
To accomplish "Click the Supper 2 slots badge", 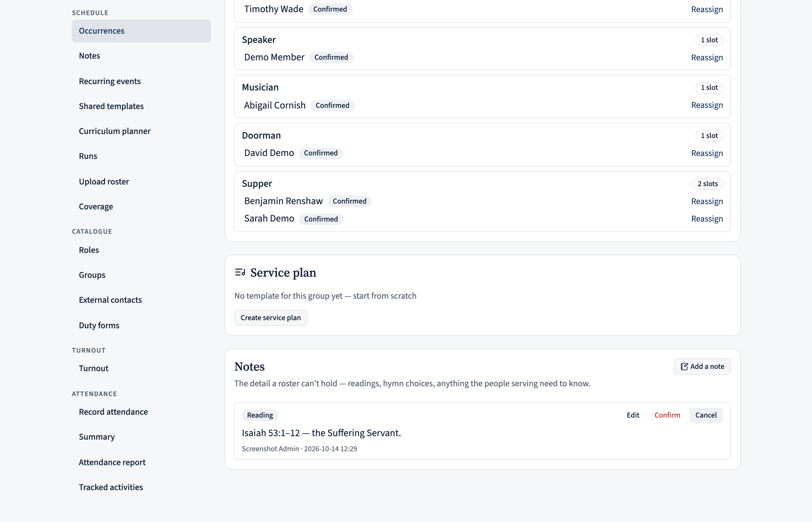I will [x=708, y=184].
